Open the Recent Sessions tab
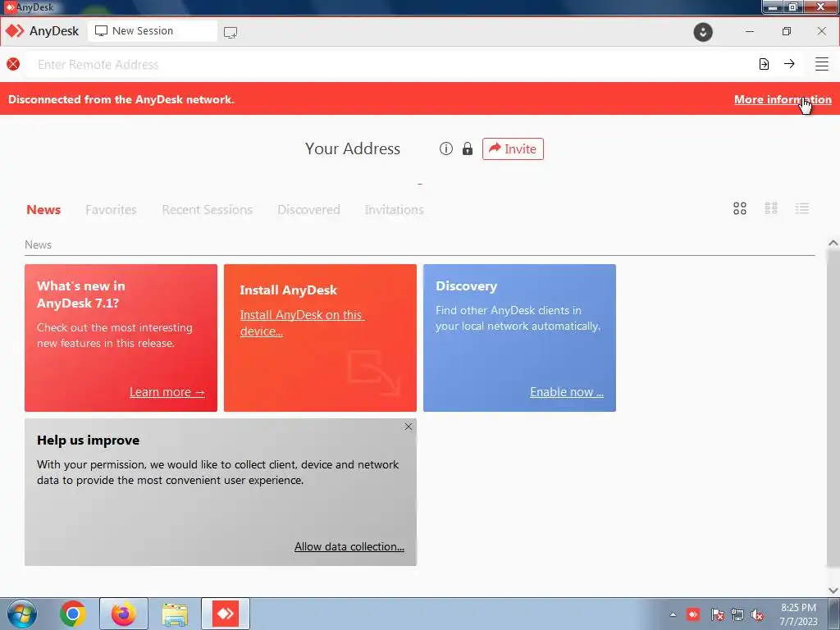The width and height of the screenshot is (840, 630). click(207, 209)
